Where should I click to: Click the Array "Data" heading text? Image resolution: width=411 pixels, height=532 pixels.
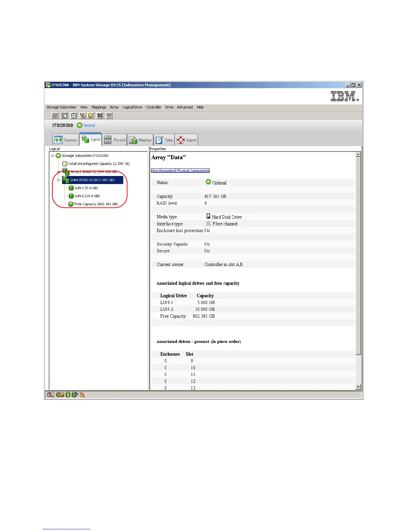(x=169, y=157)
